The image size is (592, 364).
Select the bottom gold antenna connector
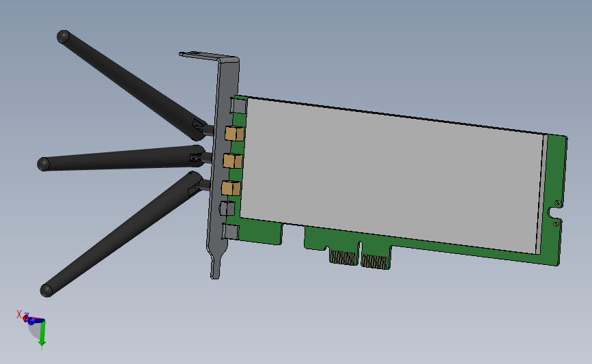(x=231, y=188)
